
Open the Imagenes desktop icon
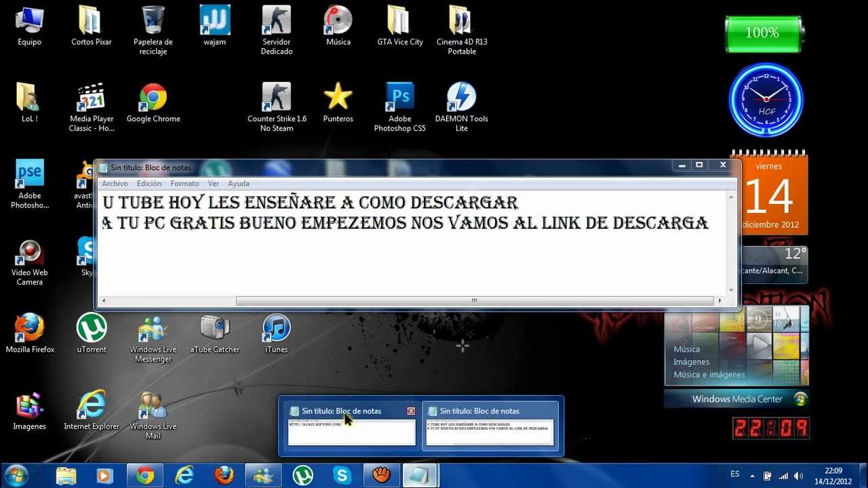(x=29, y=411)
